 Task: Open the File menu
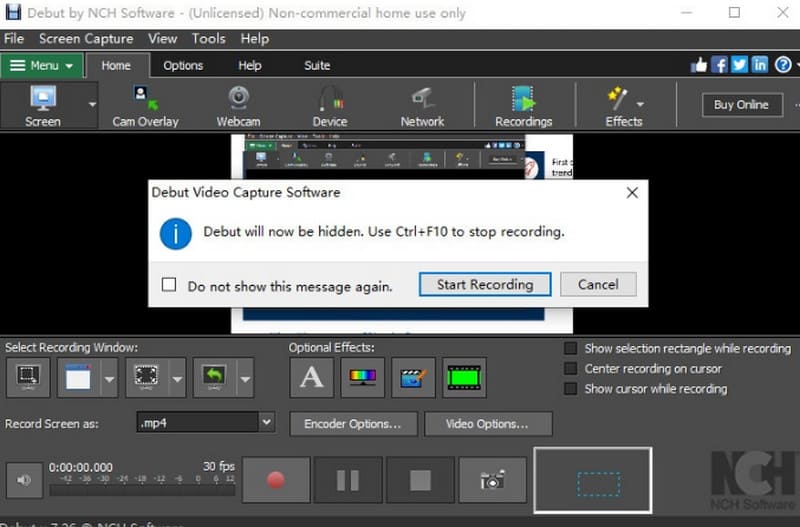[x=14, y=39]
